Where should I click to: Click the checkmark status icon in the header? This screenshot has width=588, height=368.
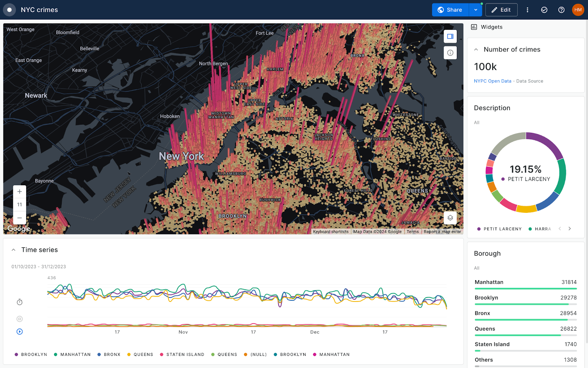(x=544, y=10)
